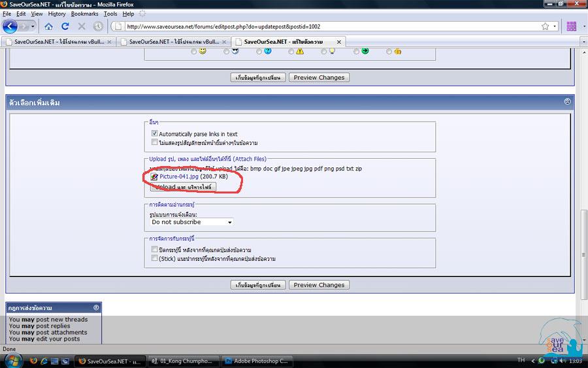588x368 pixels.
Task: Open the Bookmarks menu
Action: (x=84, y=14)
